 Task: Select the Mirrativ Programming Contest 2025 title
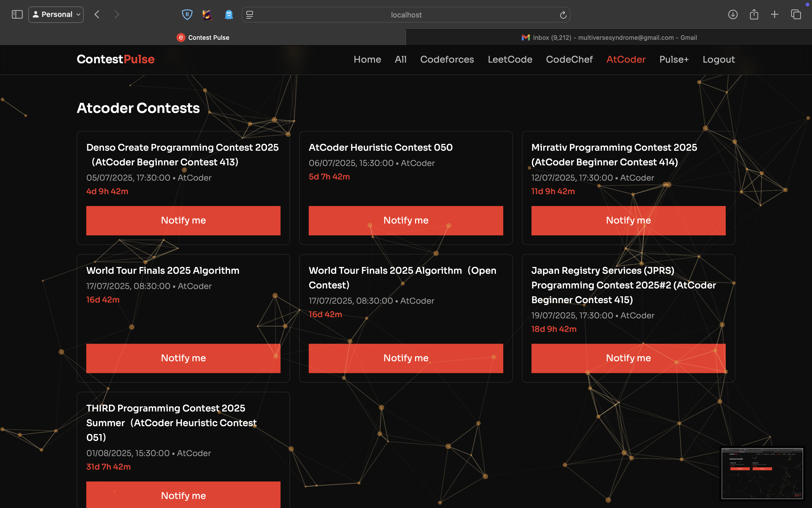614,155
